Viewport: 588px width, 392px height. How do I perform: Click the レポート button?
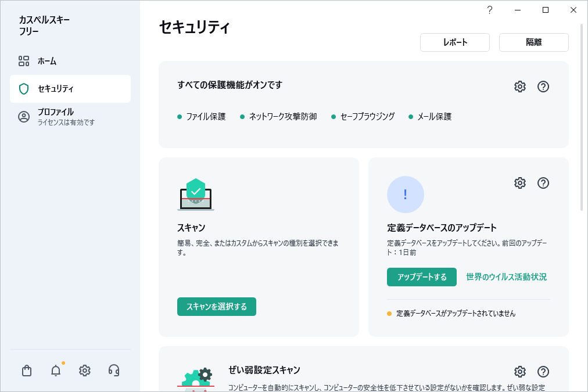[455, 42]
